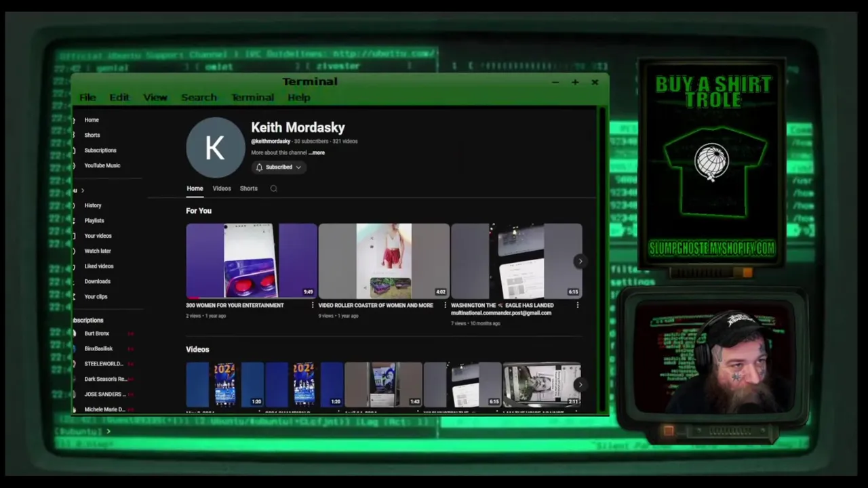Click the 1:43 video in Videos row
Screen dimensions: 868x488
click(383, 384)
